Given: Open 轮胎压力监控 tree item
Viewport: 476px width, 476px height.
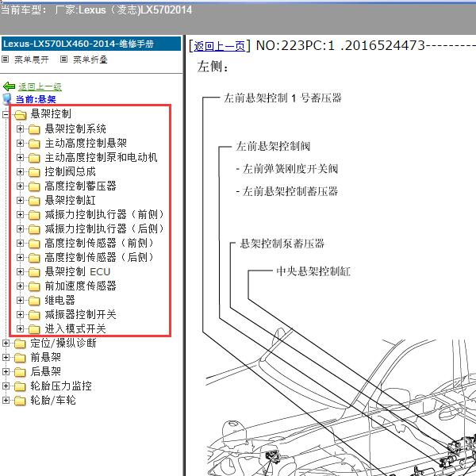Looking at the screenshot, I should tap(61, 386).
